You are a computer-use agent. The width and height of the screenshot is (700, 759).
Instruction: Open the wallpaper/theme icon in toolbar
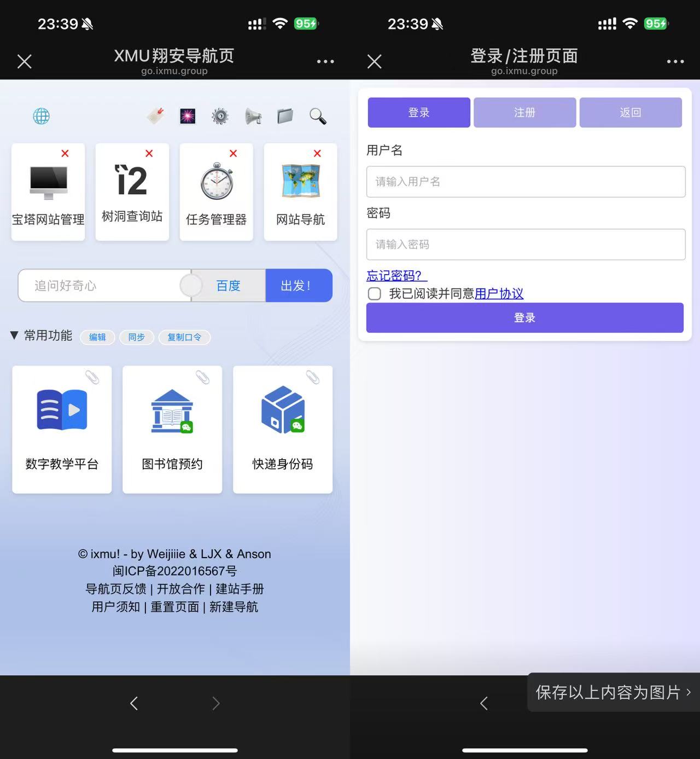point(188,116)
